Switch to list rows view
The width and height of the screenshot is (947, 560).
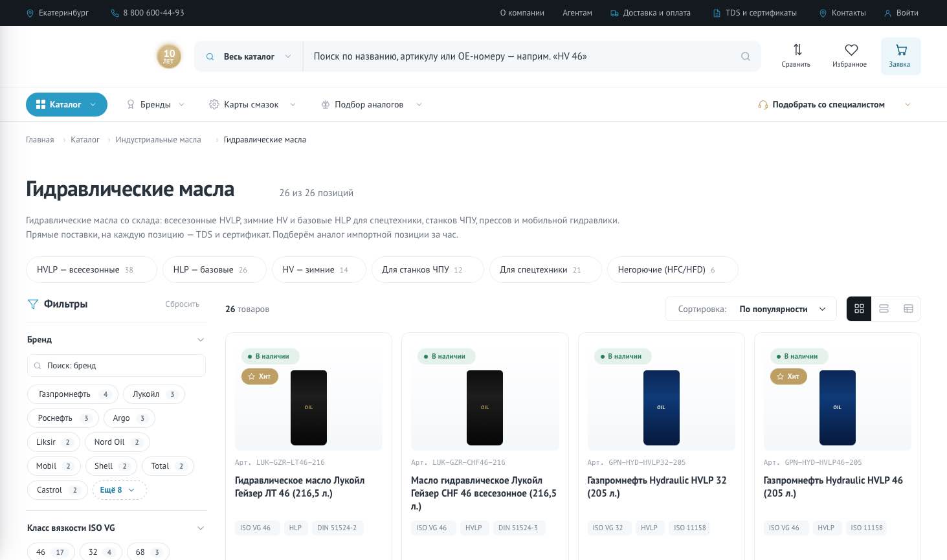click(884, 309)
